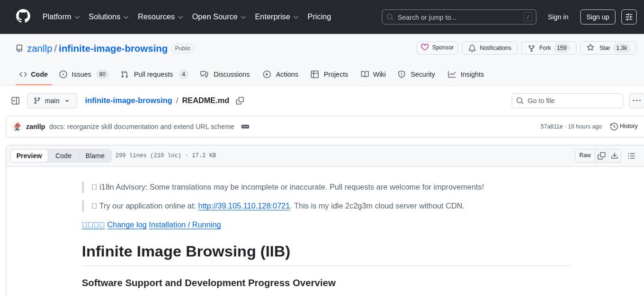Click the GitHub logo to go home
The height and width of the screenshot is (296, 644).
[x=23, y=17]
